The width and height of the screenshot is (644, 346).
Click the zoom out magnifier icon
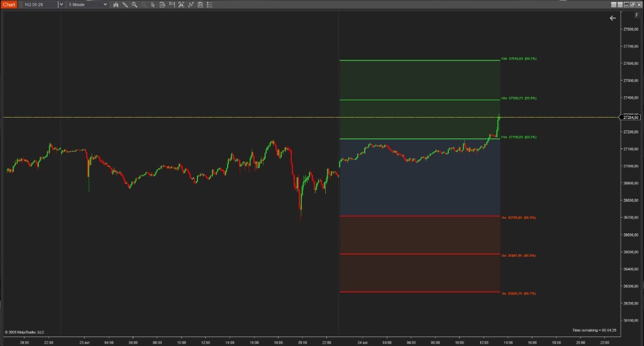[x=145, y=4]
